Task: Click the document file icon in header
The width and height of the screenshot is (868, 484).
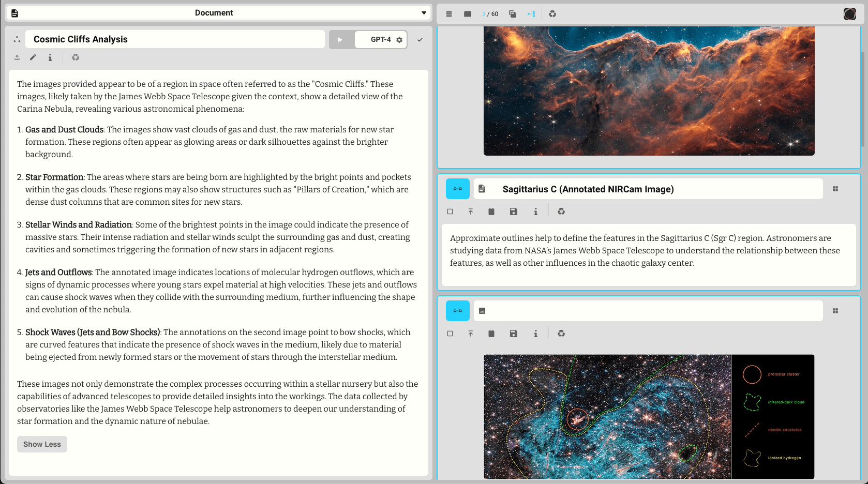Action: pyautogui.click(x=14, y=13)
